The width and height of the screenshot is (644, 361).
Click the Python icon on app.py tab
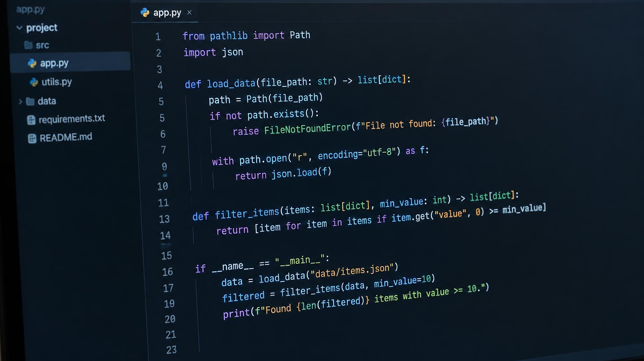click(x=145, y=13)
